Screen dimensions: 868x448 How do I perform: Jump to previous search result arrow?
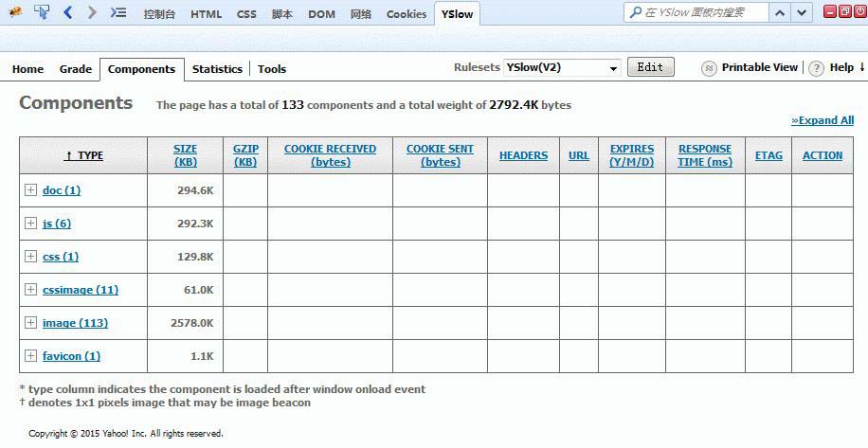(x=779, y=12)
